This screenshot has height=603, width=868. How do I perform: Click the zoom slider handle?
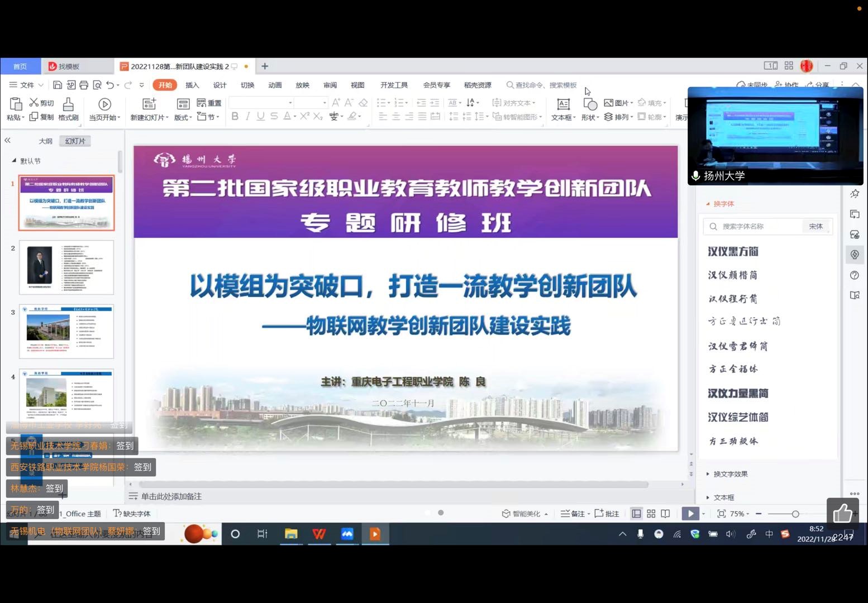coord(795,514)
